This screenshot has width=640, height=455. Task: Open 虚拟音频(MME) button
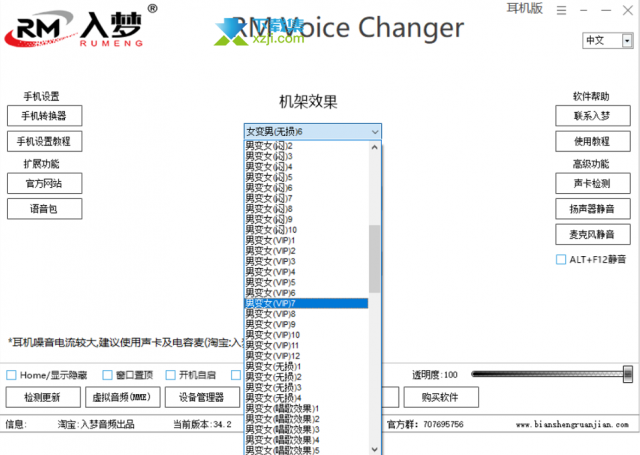pyautogui.click(x=122, y=397)
